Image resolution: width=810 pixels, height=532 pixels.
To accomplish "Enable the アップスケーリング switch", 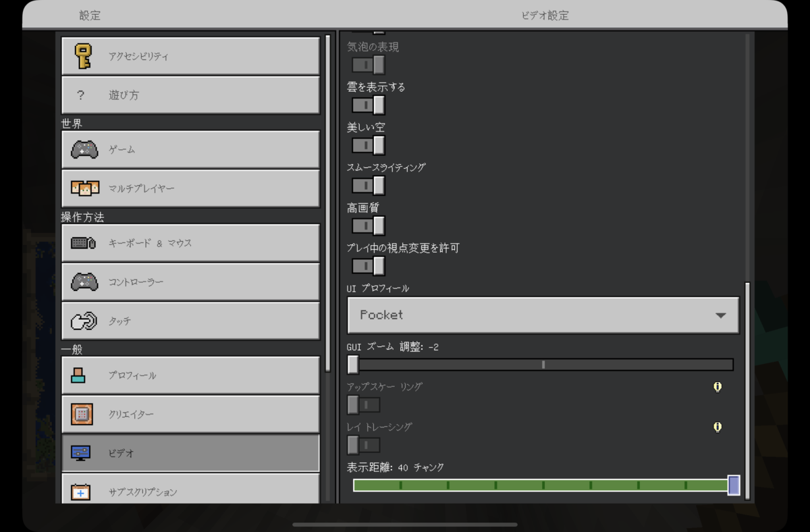I will (x=363, y=404).
